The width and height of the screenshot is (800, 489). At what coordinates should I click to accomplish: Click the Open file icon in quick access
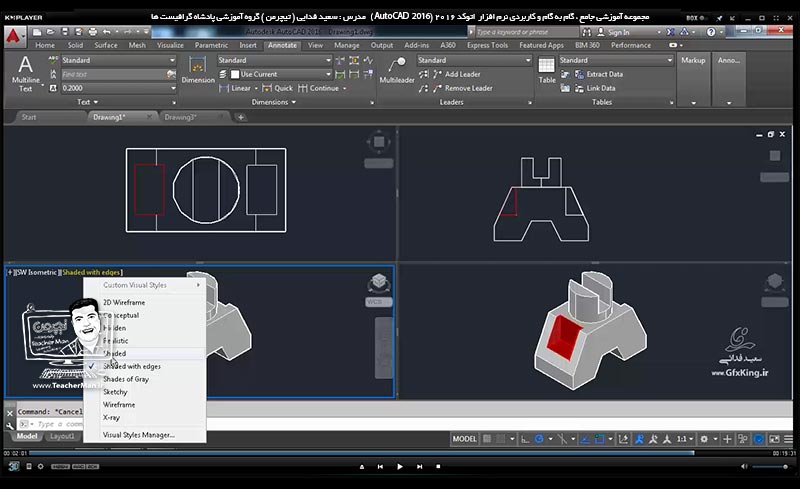[x=51, y=32]
